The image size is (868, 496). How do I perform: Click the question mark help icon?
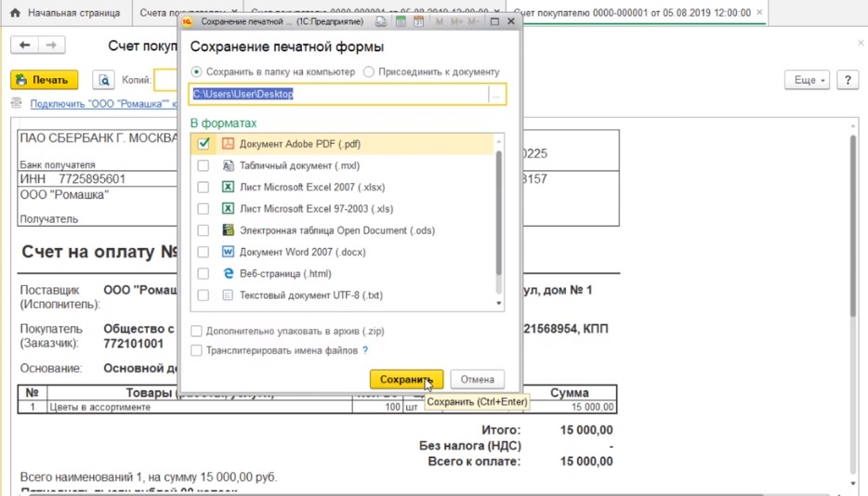(847, 81)
